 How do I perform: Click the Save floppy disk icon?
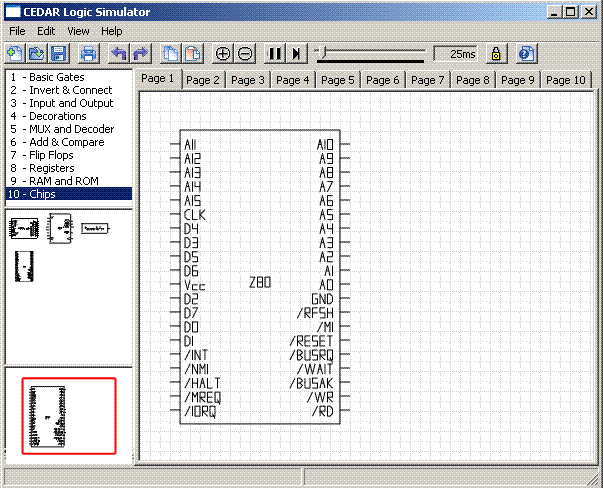tap(58, 53)
